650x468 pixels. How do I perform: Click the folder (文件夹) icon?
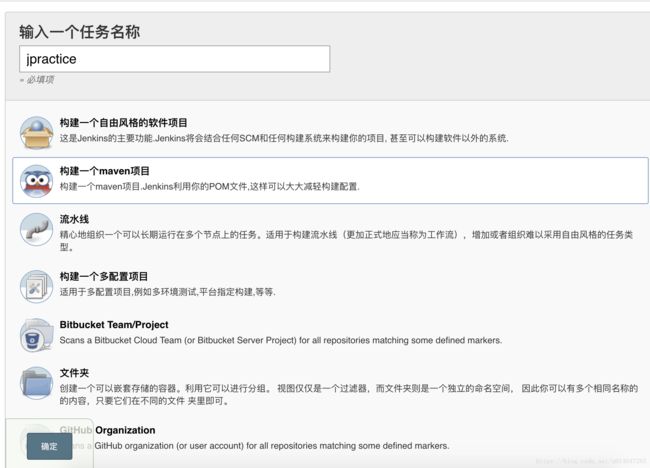click(36, 383)
